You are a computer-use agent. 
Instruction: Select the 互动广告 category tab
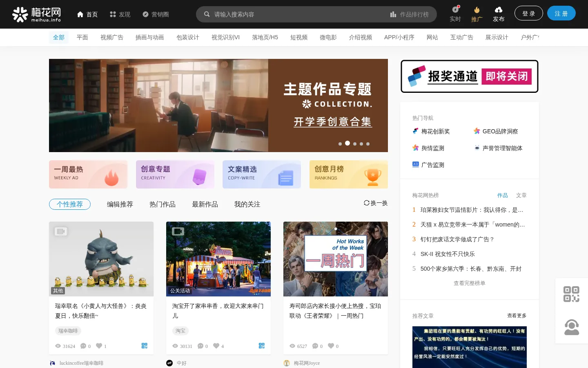[462, 37]
